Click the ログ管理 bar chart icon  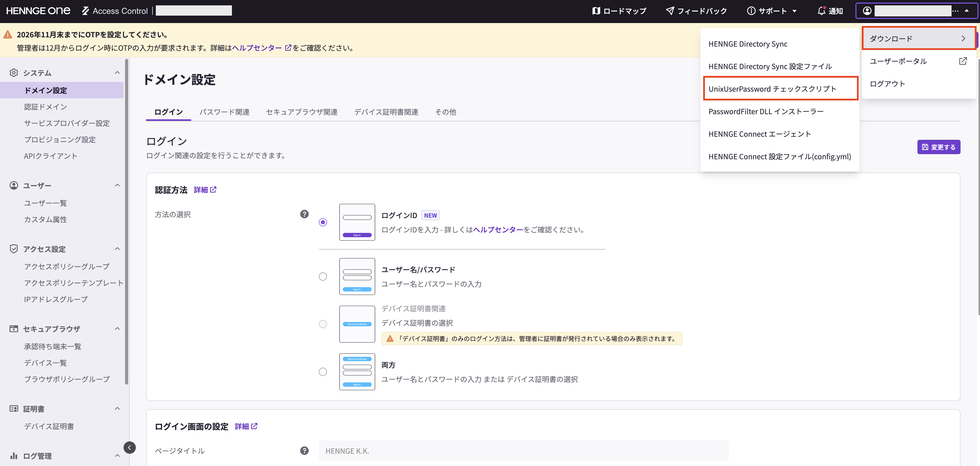[14, 455]
